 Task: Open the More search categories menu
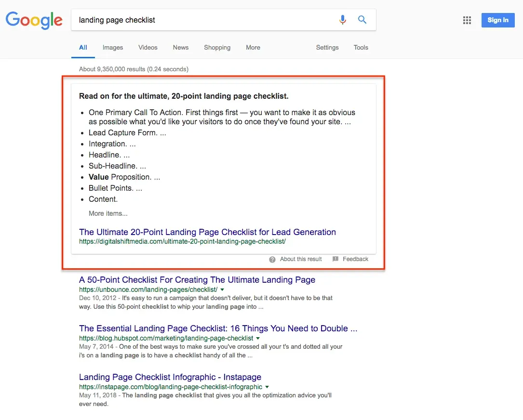click(253, 47)
